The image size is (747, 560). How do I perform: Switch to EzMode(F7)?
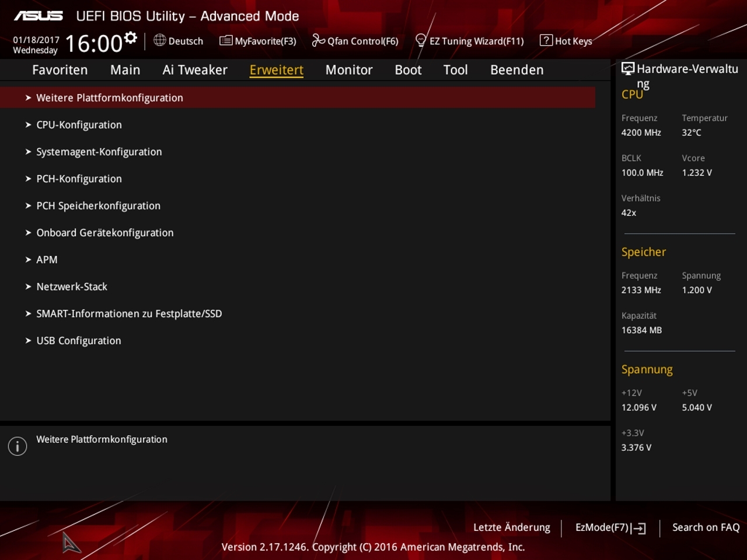coord(610,527)
